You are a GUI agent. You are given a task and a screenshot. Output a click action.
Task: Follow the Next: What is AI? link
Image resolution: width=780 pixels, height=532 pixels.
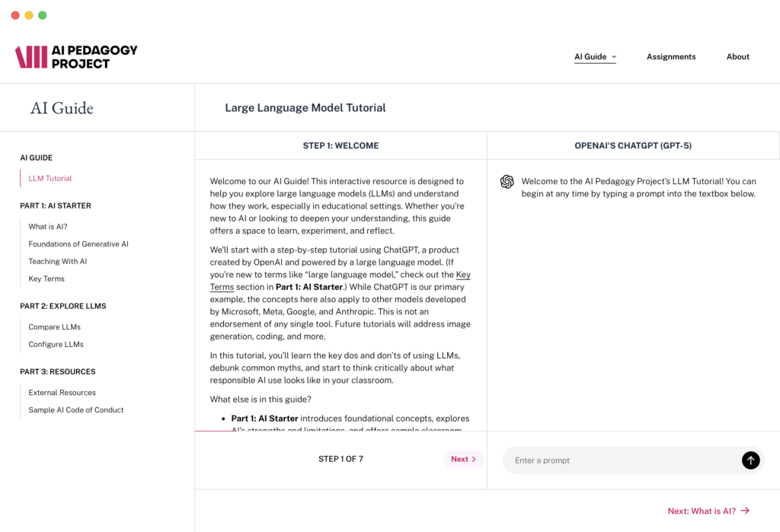coord(708,511)
